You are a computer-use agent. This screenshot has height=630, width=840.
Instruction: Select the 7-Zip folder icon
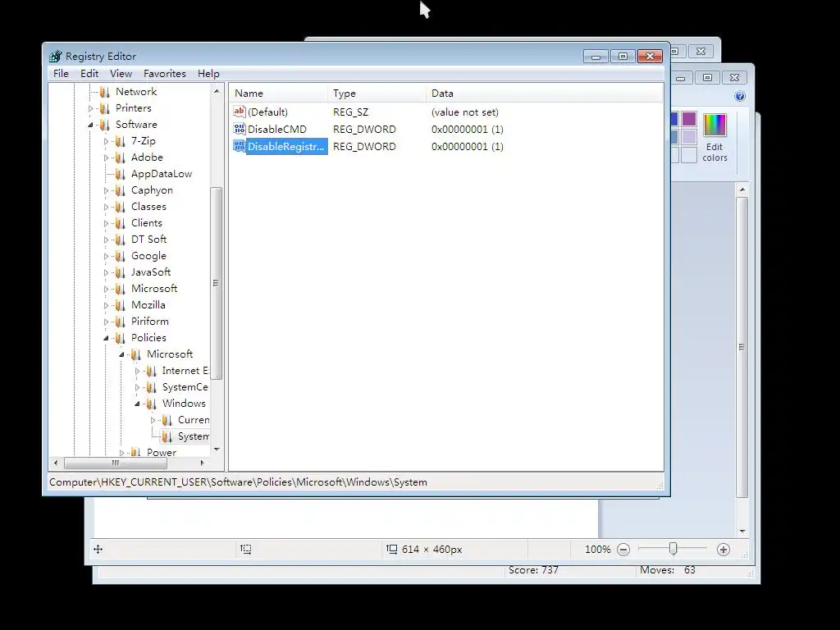pyautogui.click(x=121, y=141)
